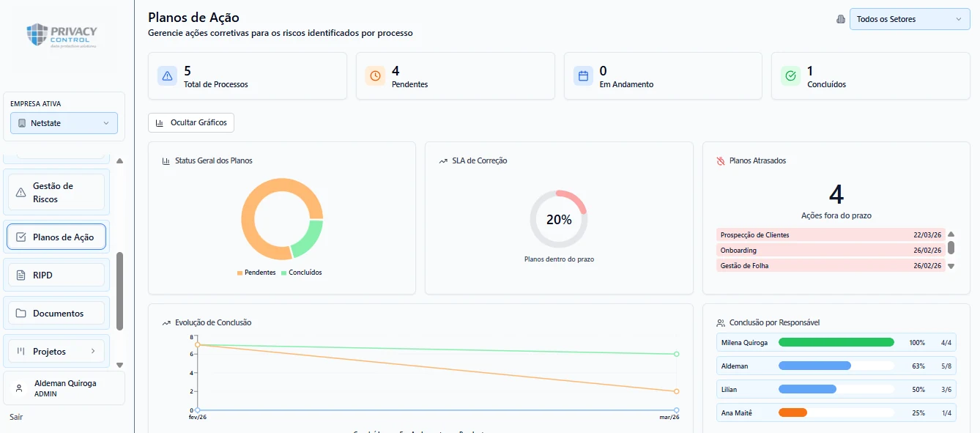Click Milena Quiroga's green progress bar
This screenshot has width=980, height=433.
coord(836,342)
